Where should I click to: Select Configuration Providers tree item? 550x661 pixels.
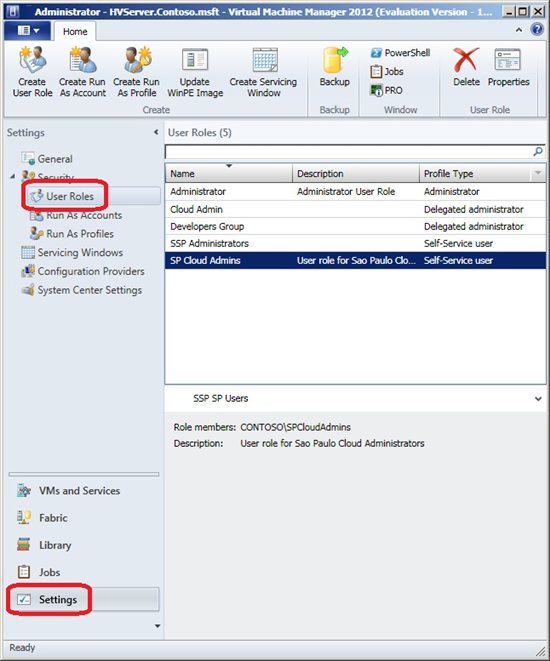[x=83, y=271]
